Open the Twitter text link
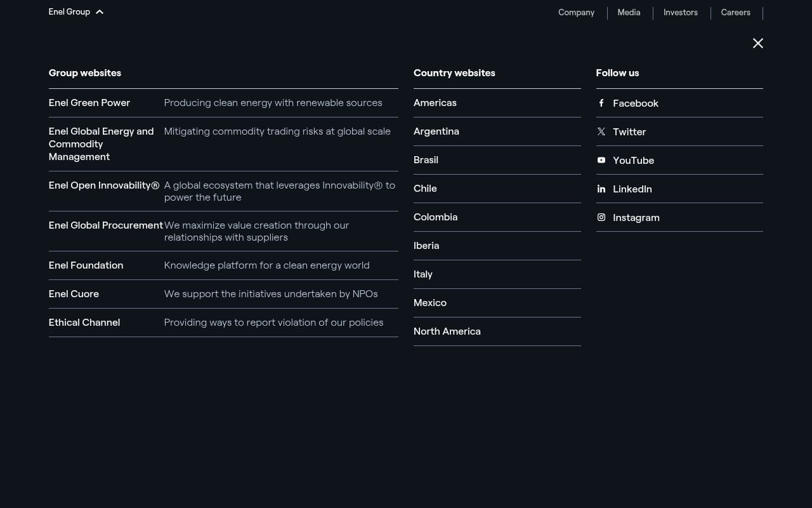This screenshot has height=508, width=812. (x=629, y=132)
